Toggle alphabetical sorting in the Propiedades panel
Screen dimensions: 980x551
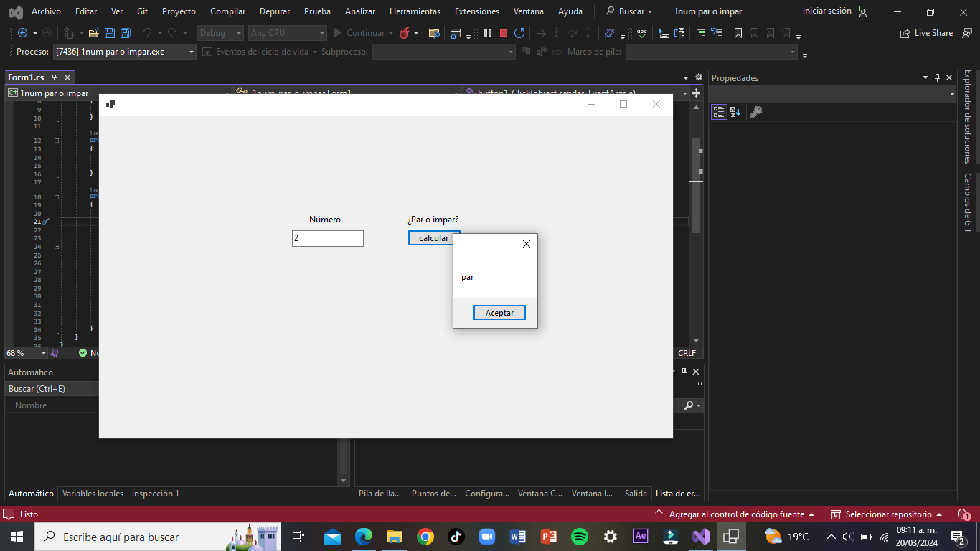(x=735, y=112)
